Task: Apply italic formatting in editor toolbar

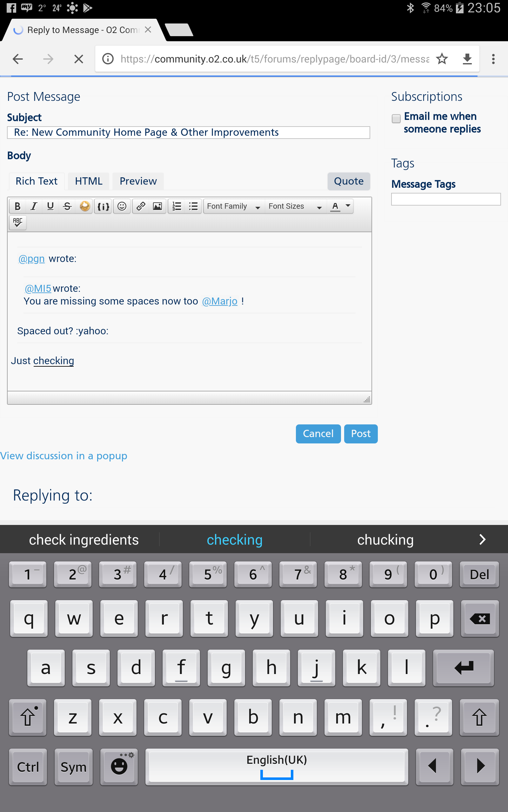Action: pyautogui.click(x=34, y=206)
